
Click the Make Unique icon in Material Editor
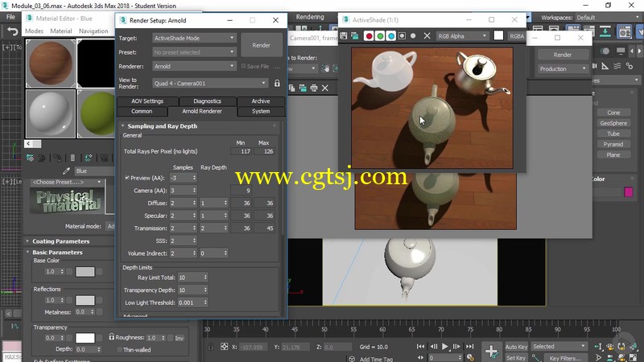pos(89,158)
